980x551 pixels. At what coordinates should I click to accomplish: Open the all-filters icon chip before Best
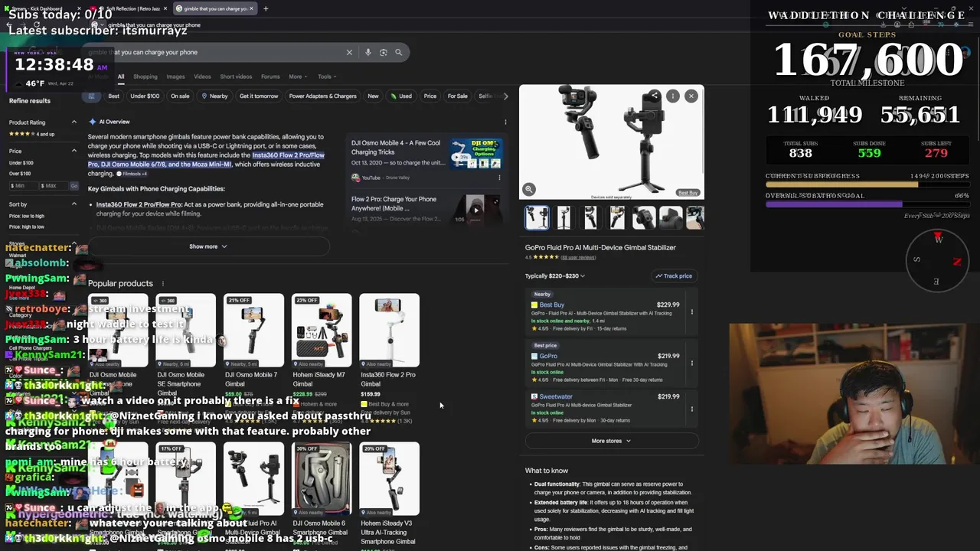pyautogui.click(x=91, y=96)
